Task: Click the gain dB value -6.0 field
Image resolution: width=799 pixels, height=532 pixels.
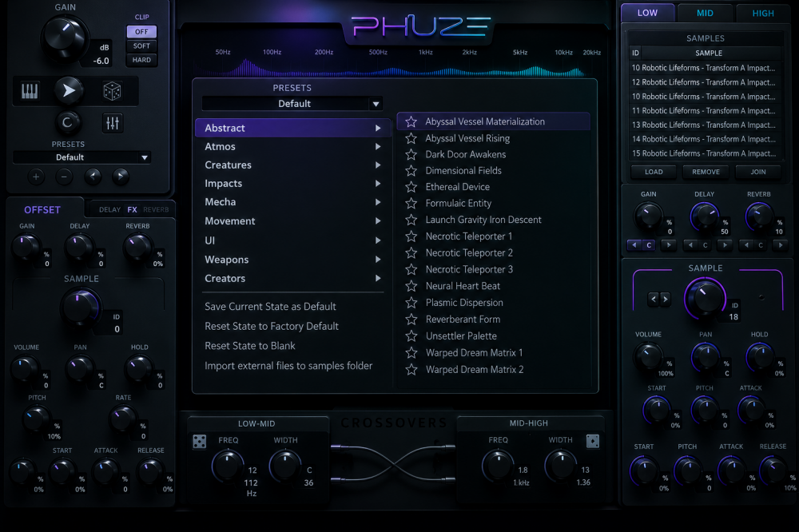Action: click(x=101, y=62)
